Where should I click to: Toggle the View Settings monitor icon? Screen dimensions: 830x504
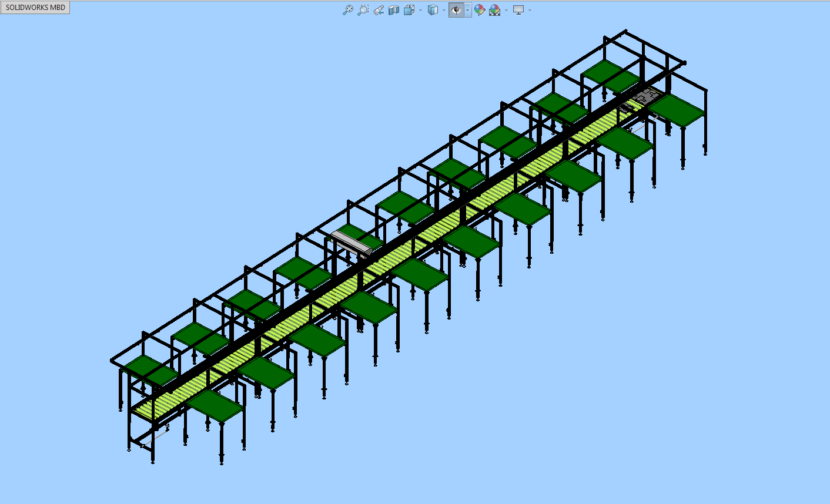point(518,10)
